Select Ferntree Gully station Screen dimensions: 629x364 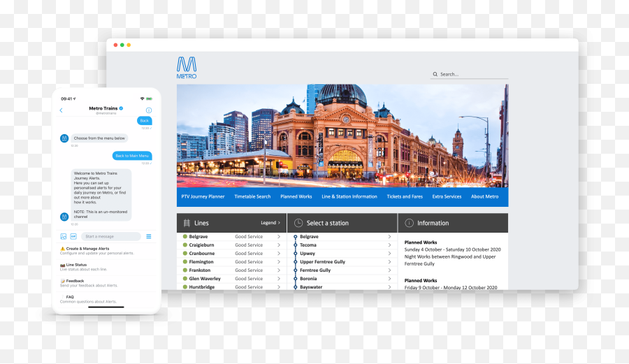tap(315, 270)
